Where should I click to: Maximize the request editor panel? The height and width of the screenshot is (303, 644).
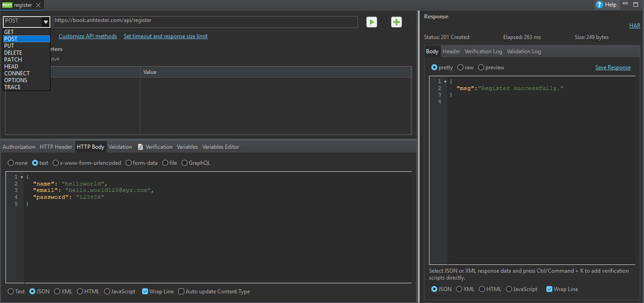635,5
